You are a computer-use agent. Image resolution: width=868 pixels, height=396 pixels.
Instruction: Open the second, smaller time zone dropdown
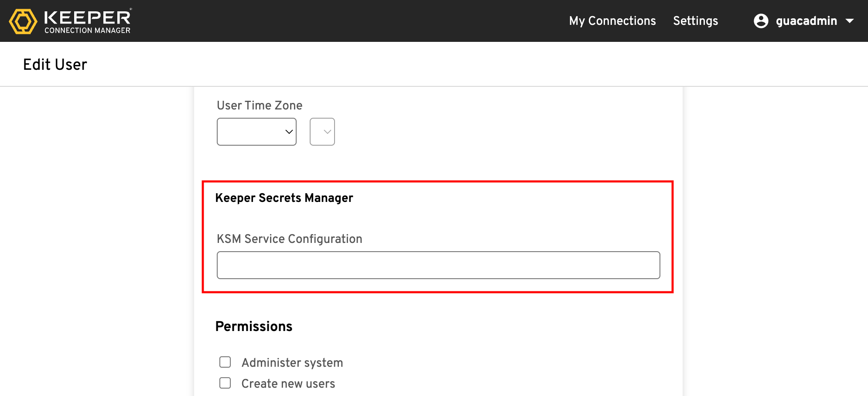coord(322,132)
